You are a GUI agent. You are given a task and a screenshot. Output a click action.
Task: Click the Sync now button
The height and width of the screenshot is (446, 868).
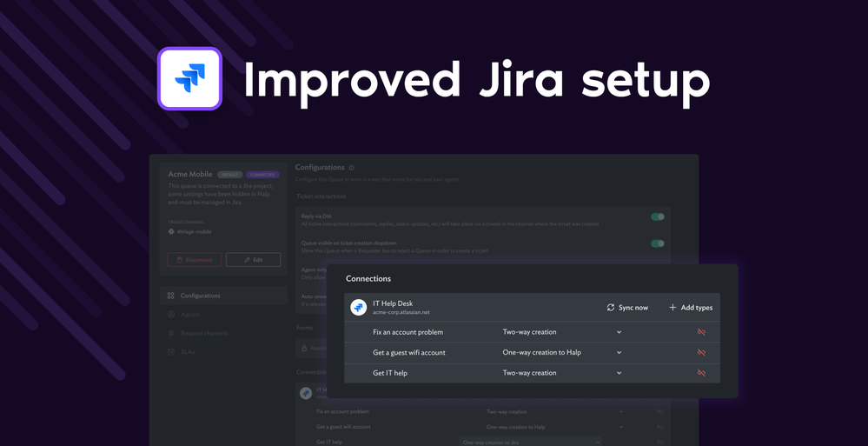click(x=627, y=308)
